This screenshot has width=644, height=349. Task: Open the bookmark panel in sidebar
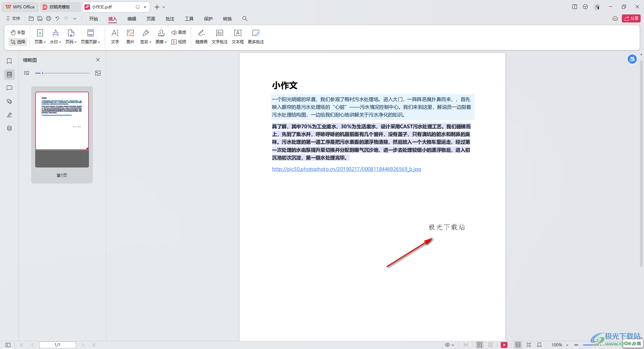click(9, 61)
